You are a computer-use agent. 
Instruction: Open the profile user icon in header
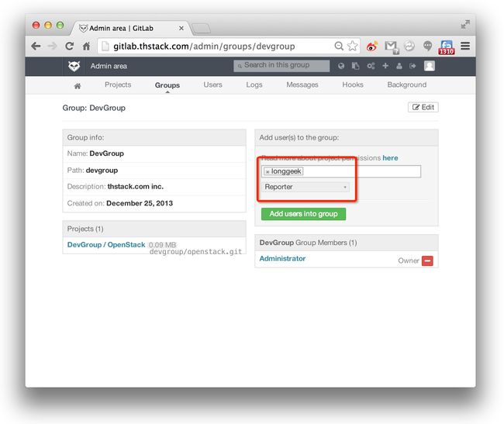point(399,66)
